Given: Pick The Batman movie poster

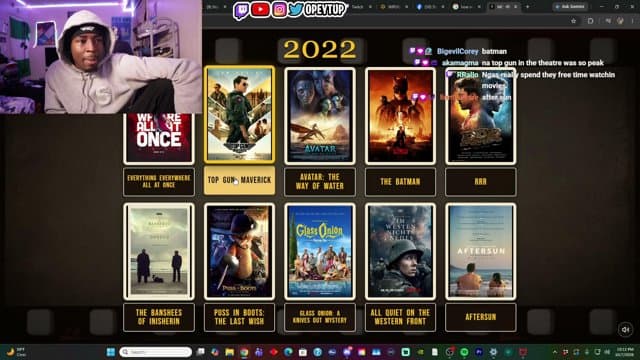Looking at the screenshot, I should click(x=400, y=116).
